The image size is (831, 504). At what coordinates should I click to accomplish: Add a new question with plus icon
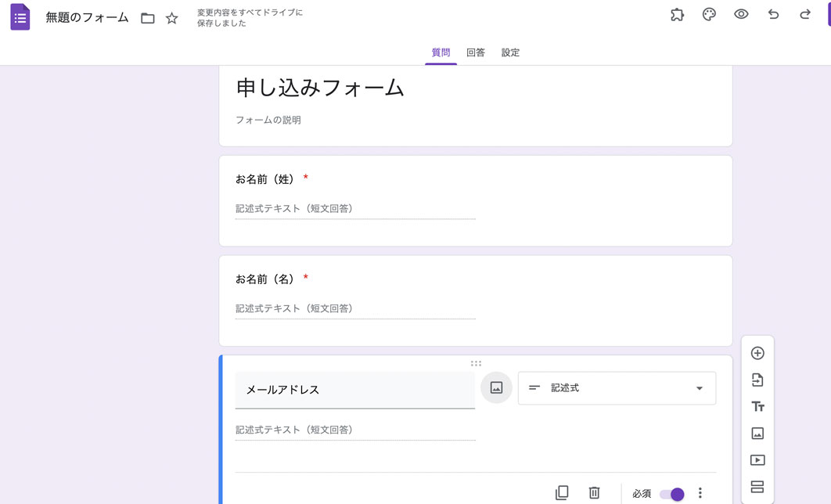tap(757, 354)
